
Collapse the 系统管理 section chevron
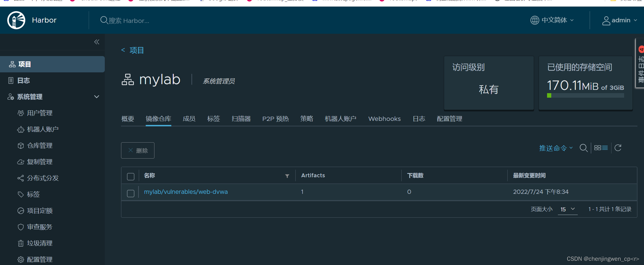coord(97,97)
